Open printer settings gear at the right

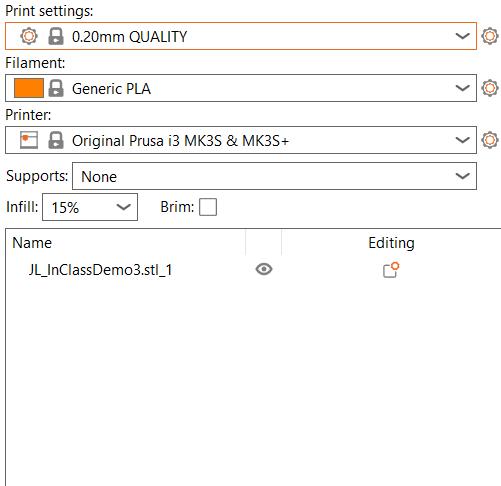pyautogui.click(x=490, y=140)
